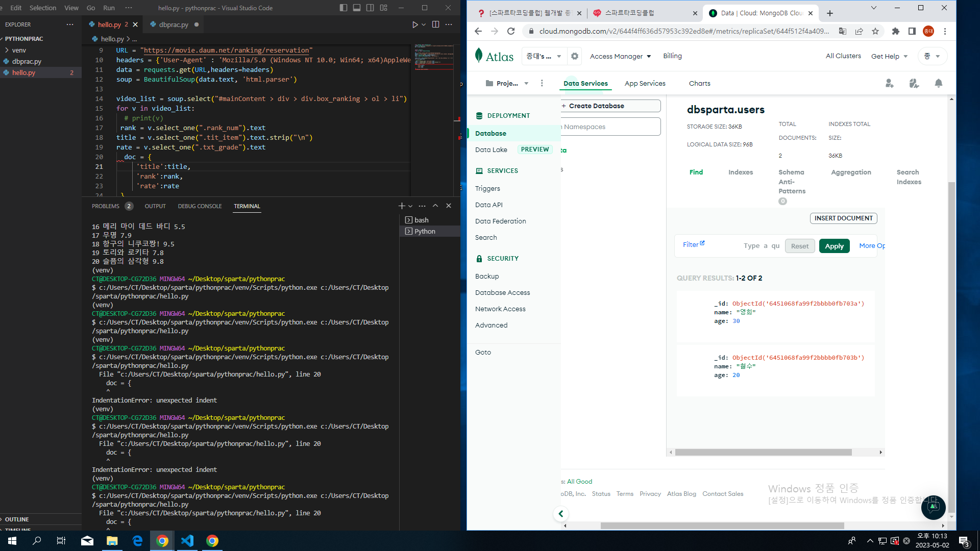Click the translate page icon in address bar
980x551 pixels.
click(843, 31)
